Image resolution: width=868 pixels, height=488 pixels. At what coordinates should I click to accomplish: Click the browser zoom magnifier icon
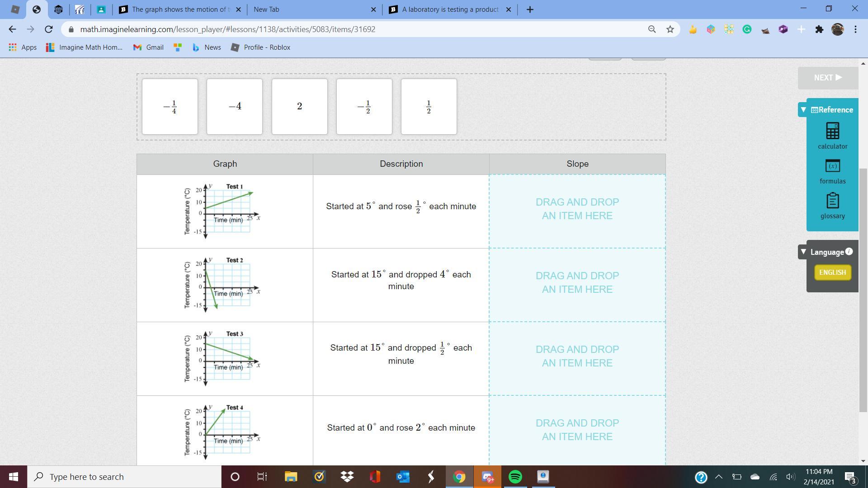click(651, 29)
